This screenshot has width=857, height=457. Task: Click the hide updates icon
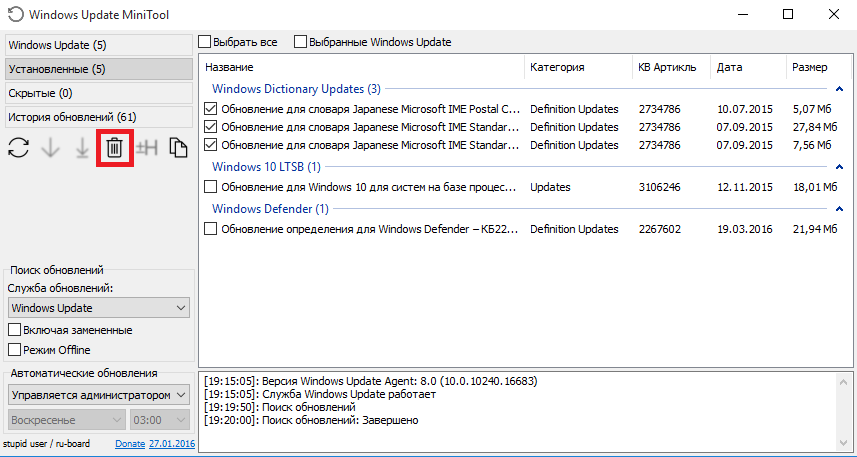[x=148, y=148]
